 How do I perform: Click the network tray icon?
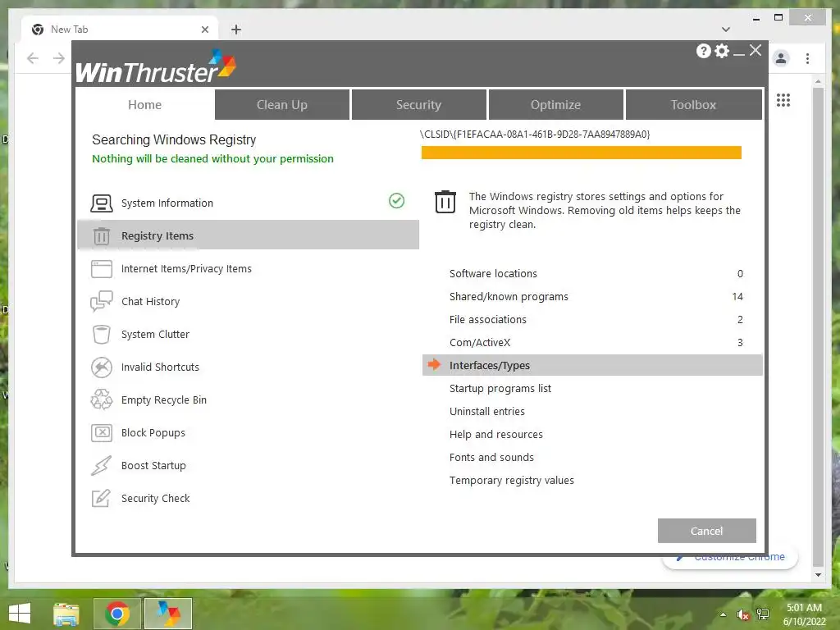tap(763, 614)
